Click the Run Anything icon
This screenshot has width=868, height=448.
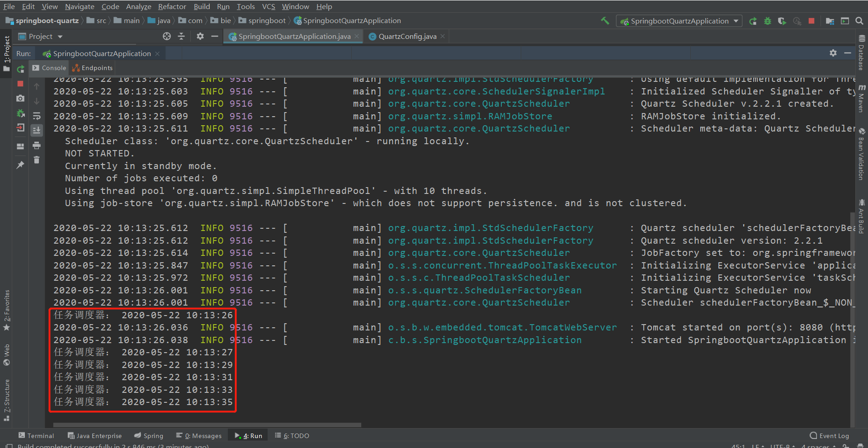point(845,21)
